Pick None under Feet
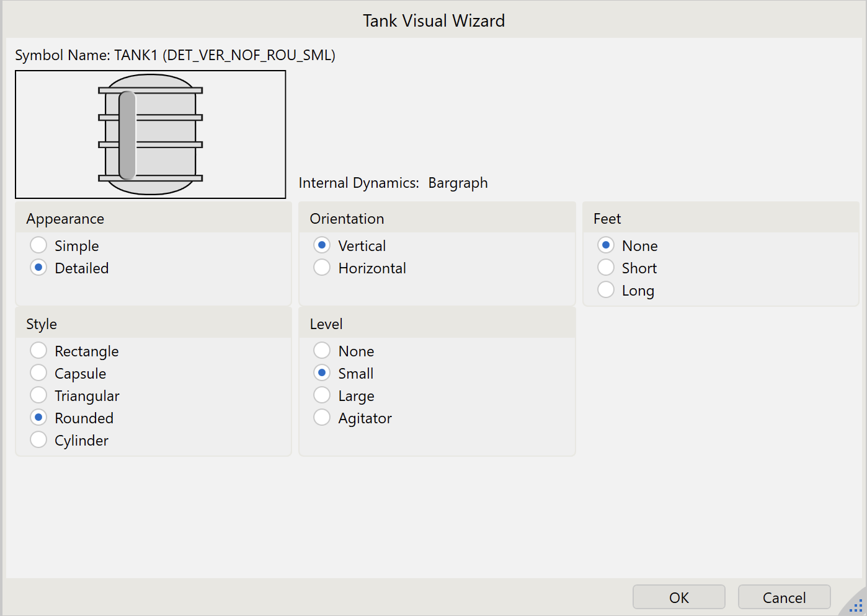This screenshot has width=867, height=616. 606,245
